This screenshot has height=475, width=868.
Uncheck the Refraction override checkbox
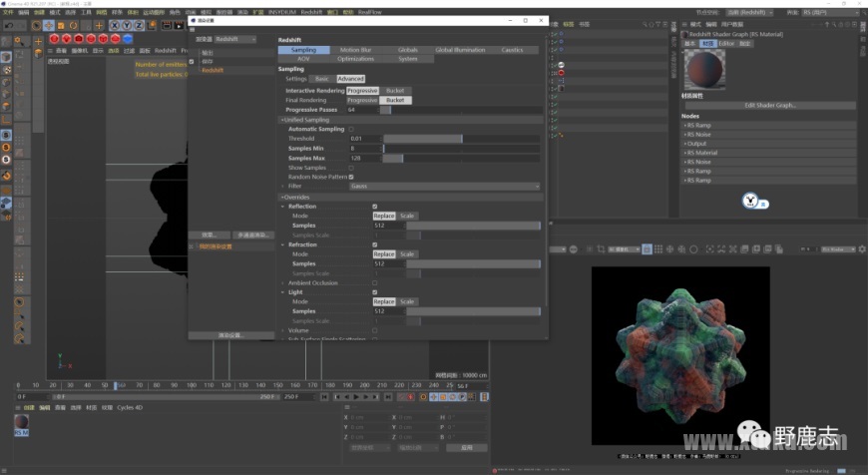tap(375, 244)
